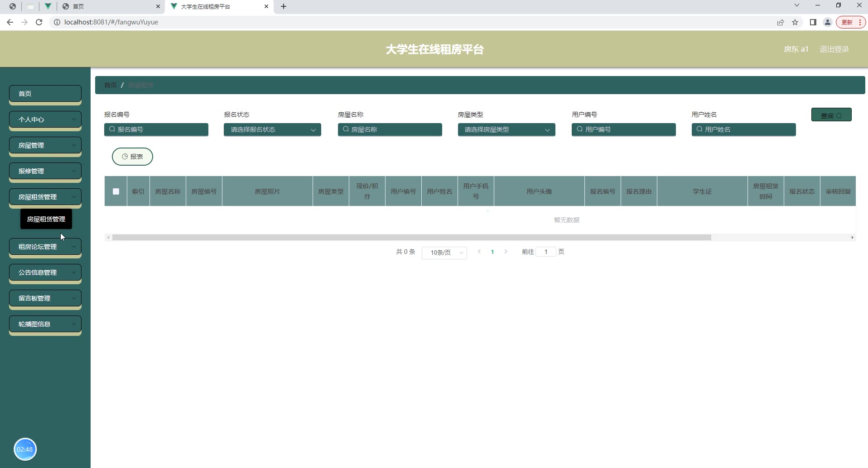Click the search icon inside 房屋名称 field

346,129
